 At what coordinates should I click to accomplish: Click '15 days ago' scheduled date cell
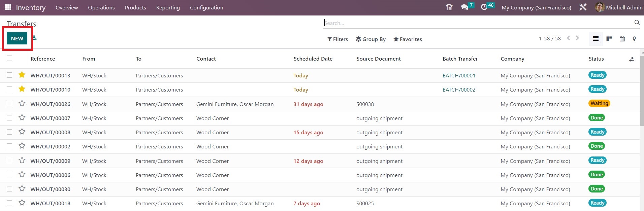308,132
